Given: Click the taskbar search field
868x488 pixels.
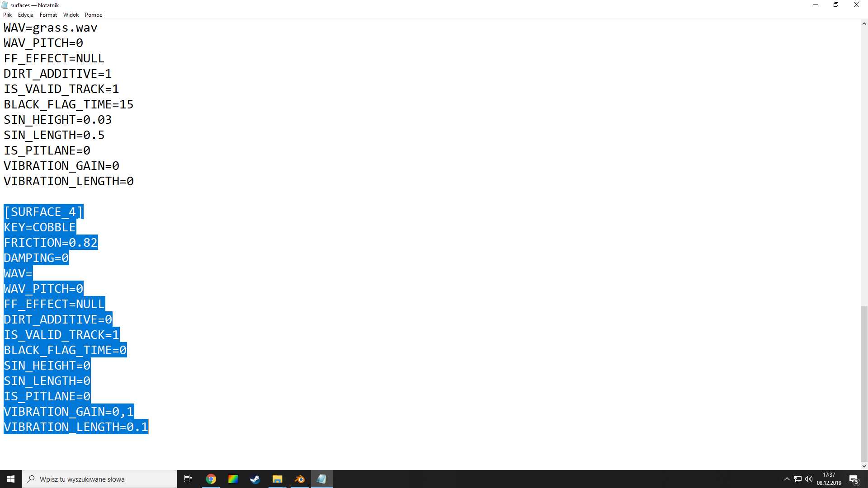Looking at the screenshot, I should [99, 479].
